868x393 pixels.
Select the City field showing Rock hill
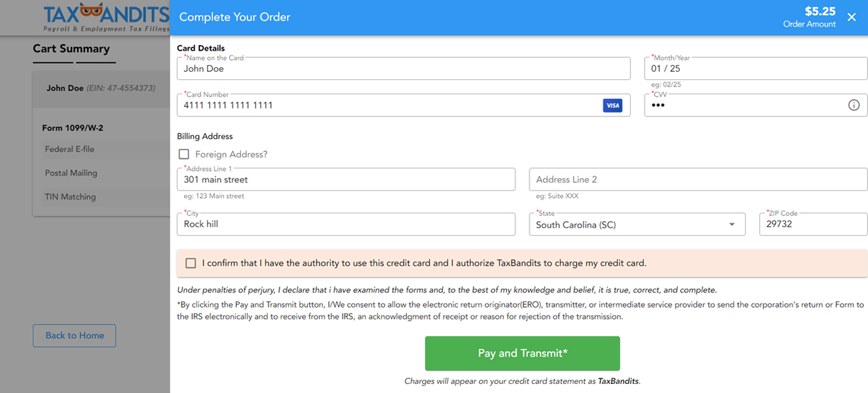click(346, 224)
